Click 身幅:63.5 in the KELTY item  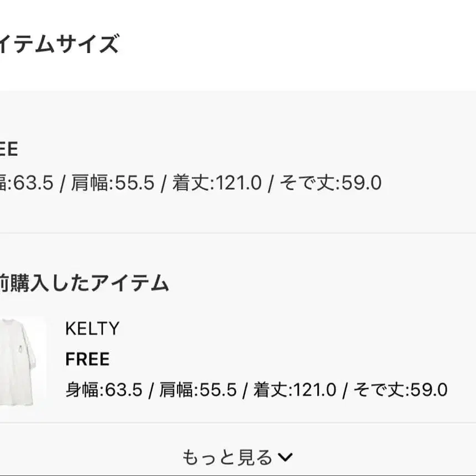click(x=104, y=390)
